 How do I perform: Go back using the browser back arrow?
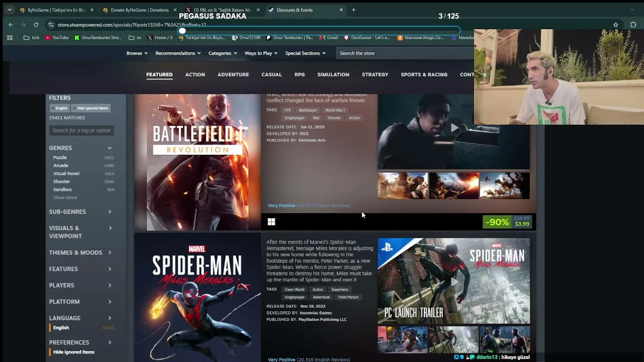point(11,25)
